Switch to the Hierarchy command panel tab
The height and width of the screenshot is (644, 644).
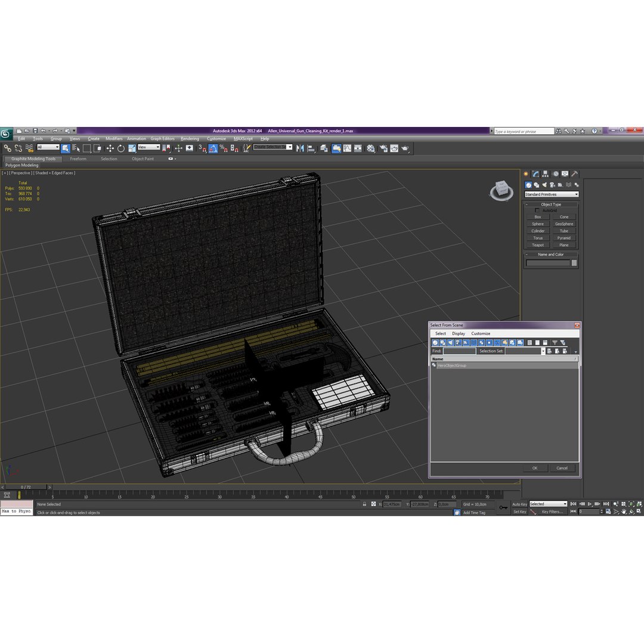click(x=546, y=174)
